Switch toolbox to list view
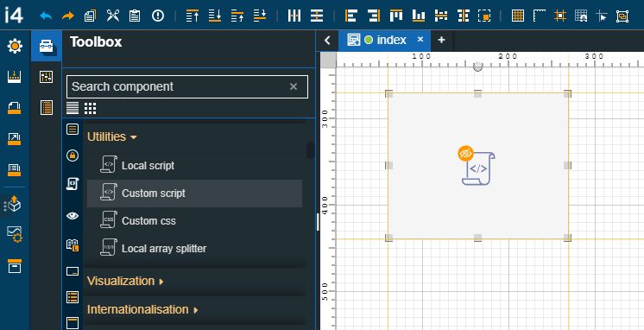The width and height of the screenshot is (644, 330). tap(73, 109)
